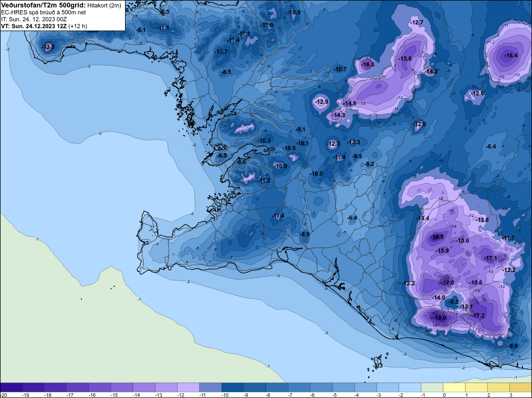Click the -19.0 temperature label
Image resolution: width=532 pixels, height=398 pixels.
pyautogui.click(x=440, y=318)
